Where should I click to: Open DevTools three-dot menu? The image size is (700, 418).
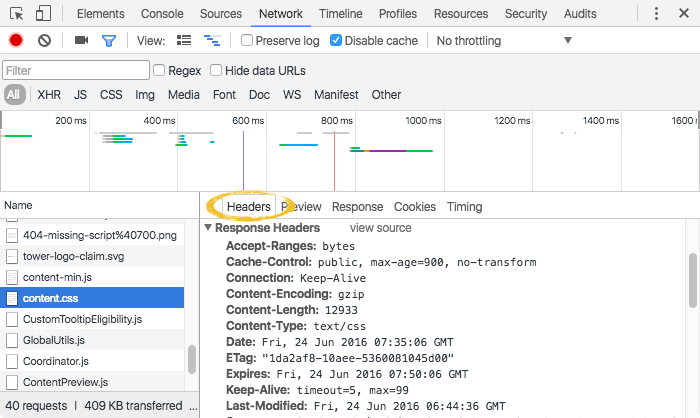[656, 14]
